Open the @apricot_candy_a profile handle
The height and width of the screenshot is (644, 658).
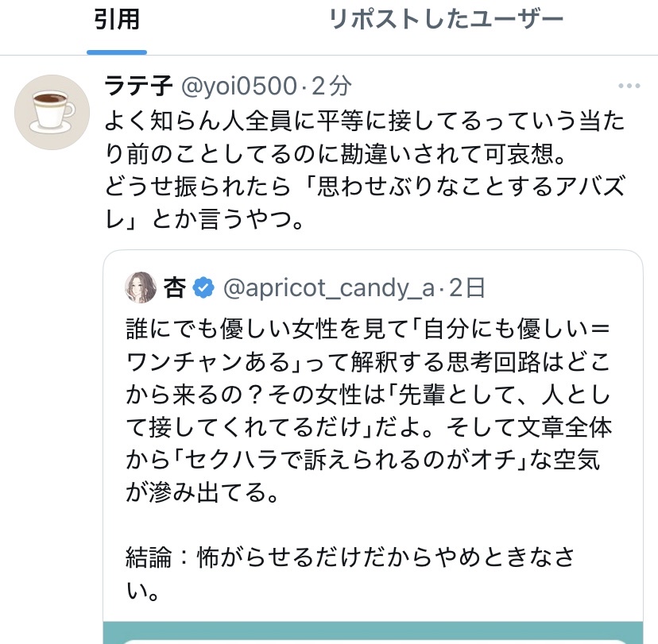329,288
